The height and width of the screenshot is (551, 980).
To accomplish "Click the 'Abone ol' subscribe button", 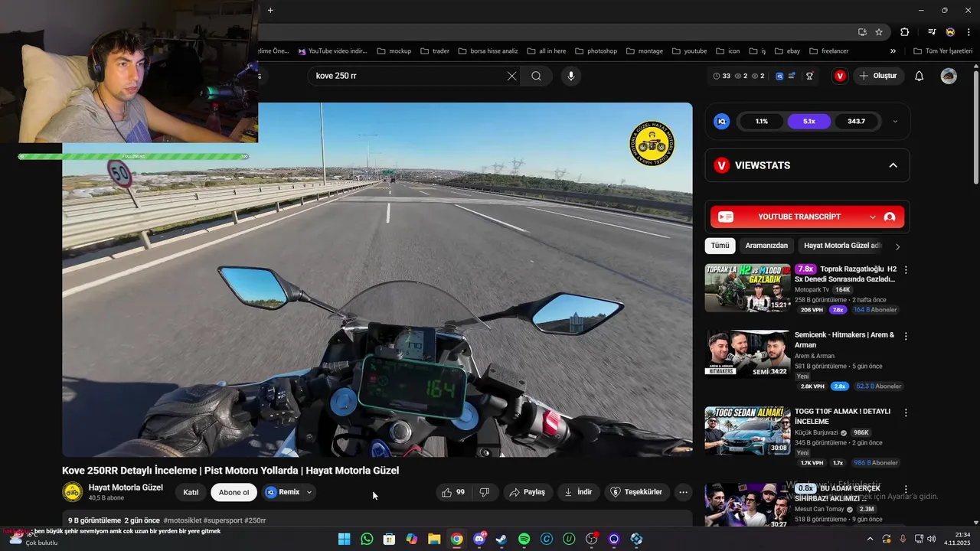I will [x=234, y=492].
